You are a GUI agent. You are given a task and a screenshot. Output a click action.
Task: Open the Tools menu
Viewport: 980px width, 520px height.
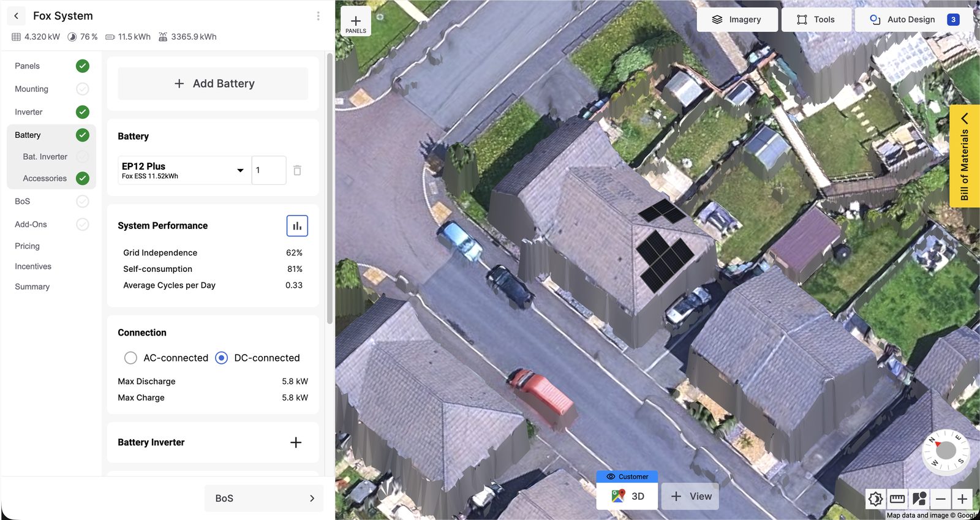click(816, 20)
